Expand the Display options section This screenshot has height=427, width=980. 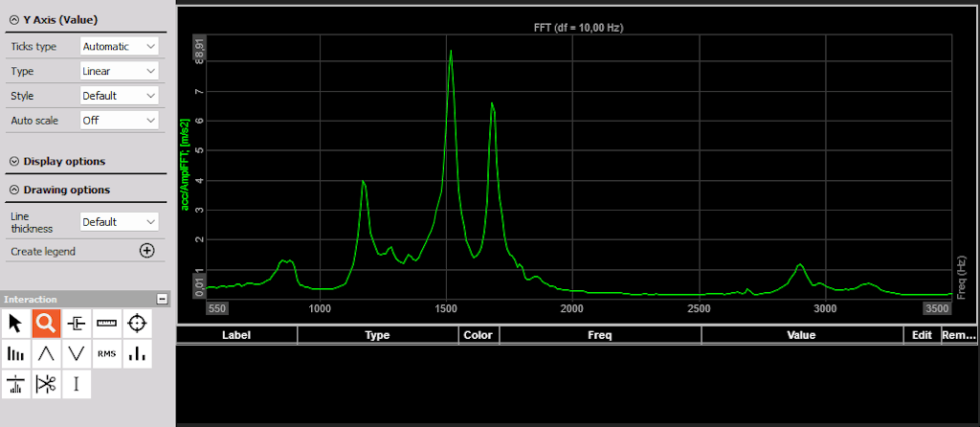[x=14, y=161]
